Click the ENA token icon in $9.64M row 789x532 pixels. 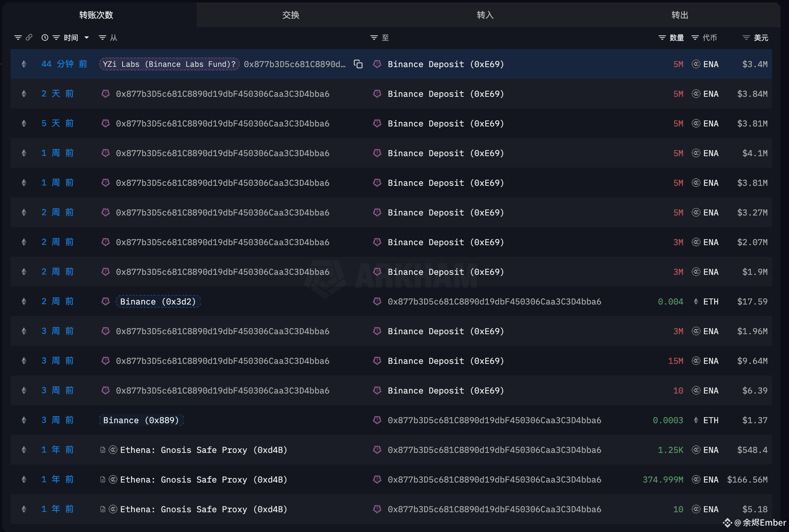696,361
